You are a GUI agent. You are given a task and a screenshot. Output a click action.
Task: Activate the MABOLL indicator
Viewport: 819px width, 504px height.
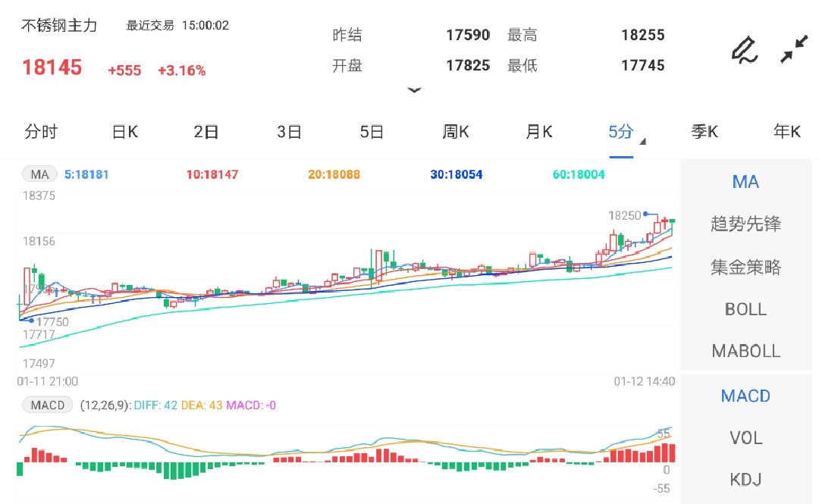[746, 351]
